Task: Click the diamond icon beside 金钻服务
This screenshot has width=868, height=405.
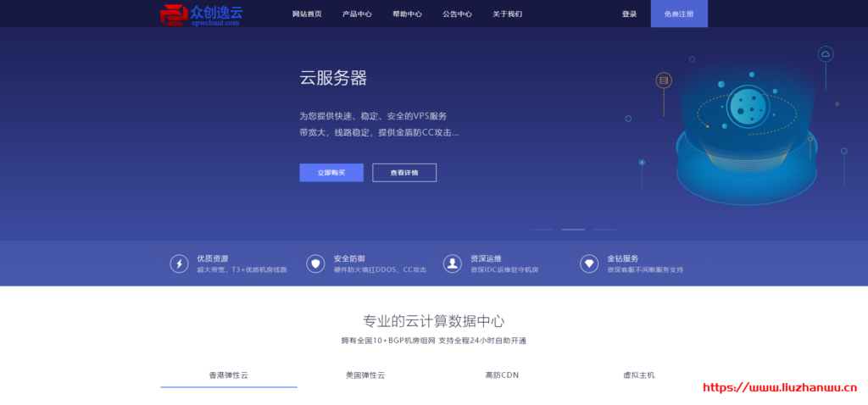Action: click(x=589, y=264)
